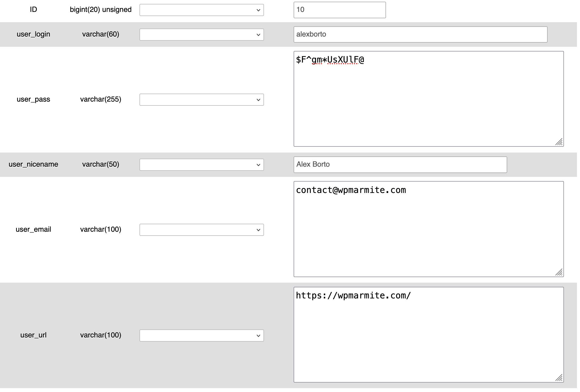Open the function dropdown for user_pass row
The width and height of the screenshot is (580, 392).
(201, 100)
